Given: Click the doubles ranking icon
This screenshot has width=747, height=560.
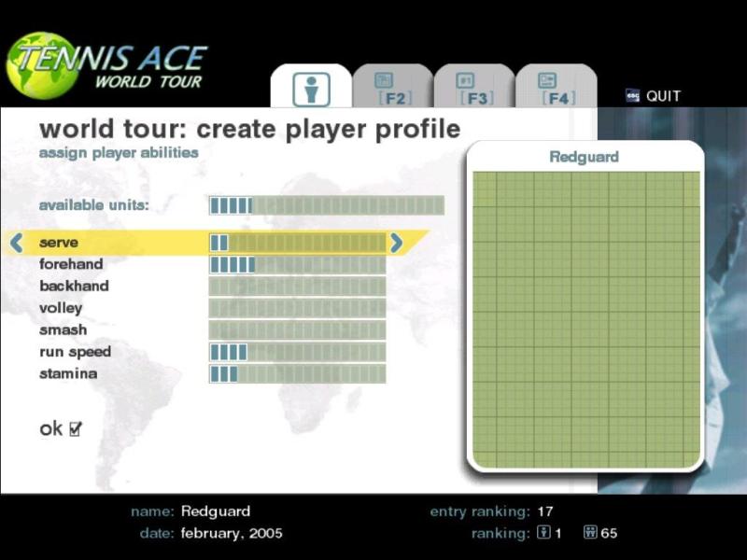Looking at the screenshot, I should (x=590, y=534).
